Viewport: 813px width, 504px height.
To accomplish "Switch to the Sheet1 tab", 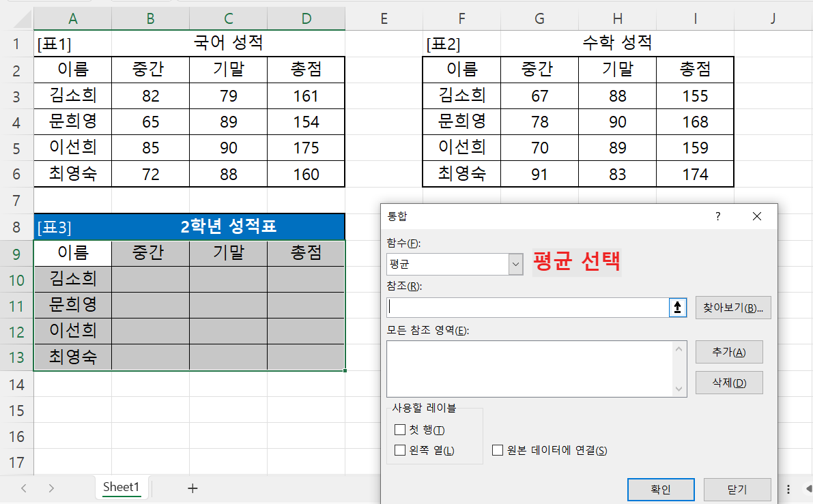I will pyautogui.click(x=122, y=487).
